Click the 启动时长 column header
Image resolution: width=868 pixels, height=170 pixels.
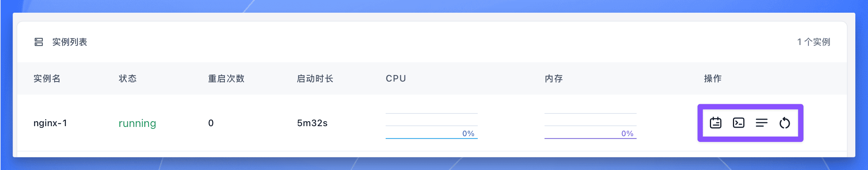pyautogui.click(x=315, y=78)
